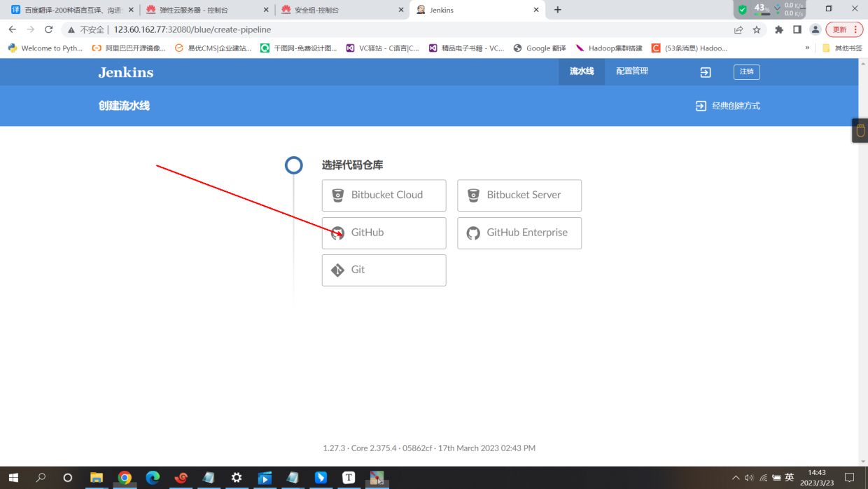Open the 阿里巴巴开源镜像 bookmark
Image resolution: width=868 pixels, height=489 pixels.
coord(129,48)
